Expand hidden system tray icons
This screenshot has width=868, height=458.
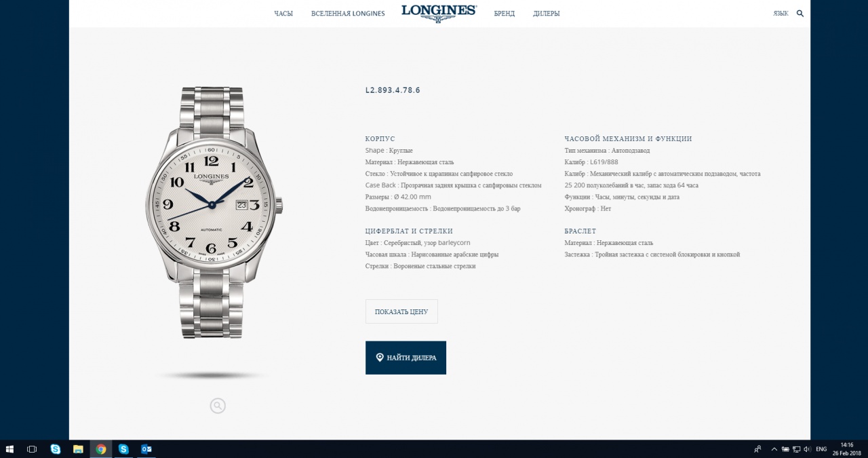(774, 449)
